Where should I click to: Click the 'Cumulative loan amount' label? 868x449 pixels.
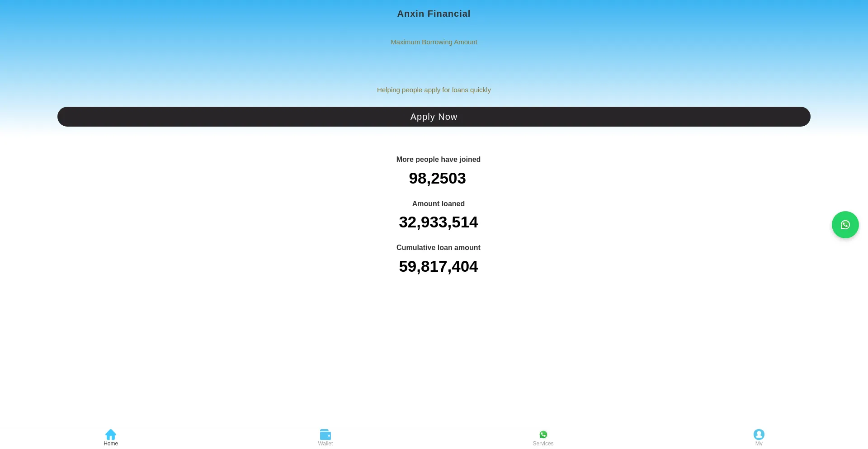tap(438, 248)
